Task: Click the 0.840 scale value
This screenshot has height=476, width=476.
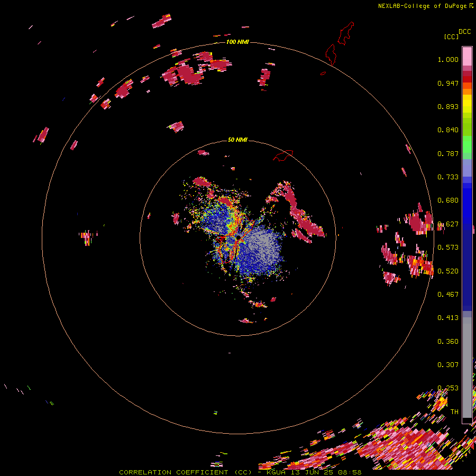Action: (x=448, y=130)
